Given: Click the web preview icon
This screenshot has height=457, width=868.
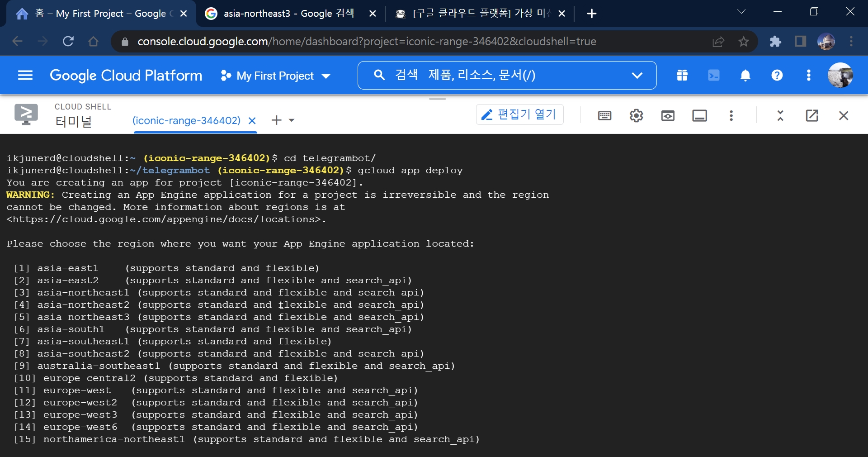Looking at the screenshot, I should (668, 116).
